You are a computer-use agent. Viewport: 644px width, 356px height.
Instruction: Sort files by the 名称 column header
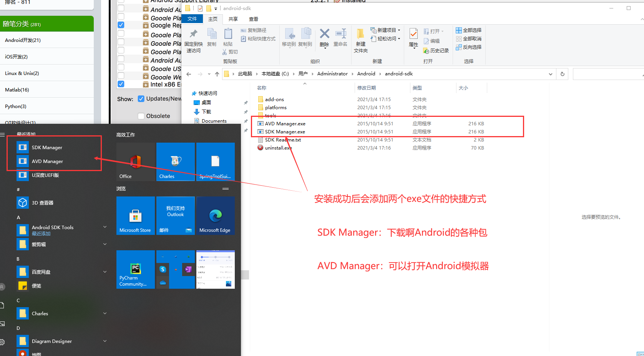(262, 88)
